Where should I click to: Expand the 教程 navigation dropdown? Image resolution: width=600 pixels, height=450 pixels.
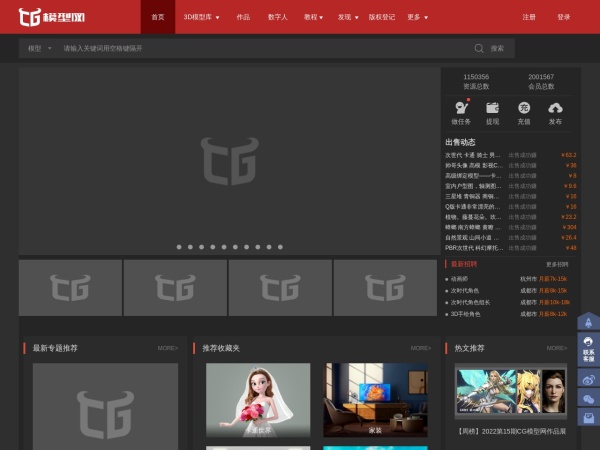[x=313, y=17]
